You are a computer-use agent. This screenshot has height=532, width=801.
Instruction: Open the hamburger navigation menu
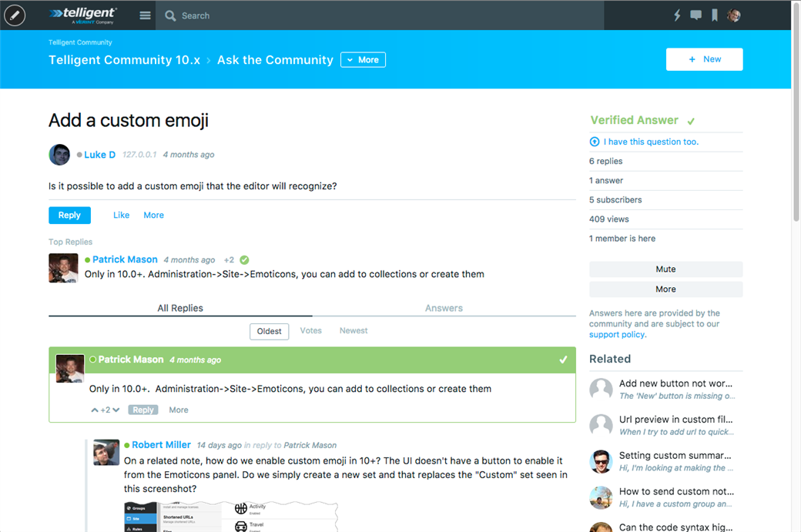coord(145,15)
